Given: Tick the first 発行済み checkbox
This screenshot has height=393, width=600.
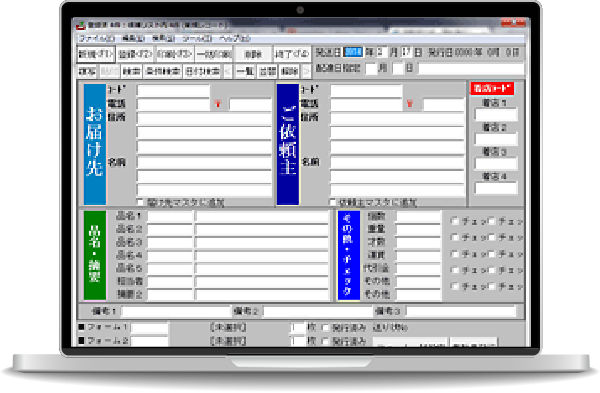Looking at the screenshot, I should tap(325, 328).
